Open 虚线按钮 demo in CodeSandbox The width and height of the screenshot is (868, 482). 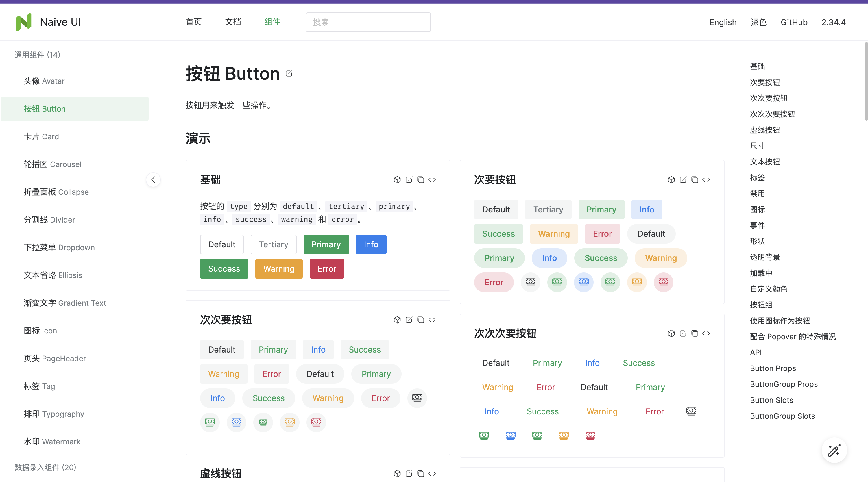pos(397,474)
